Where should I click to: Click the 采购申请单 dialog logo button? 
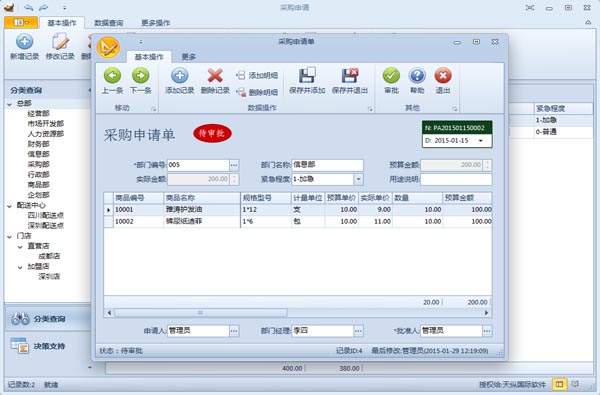coord(108,48)
